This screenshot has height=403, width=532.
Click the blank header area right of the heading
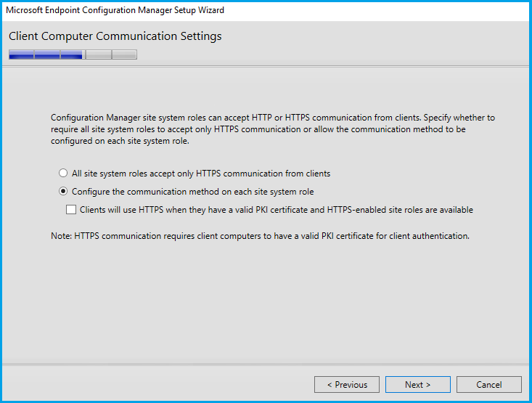[x=377, y=36]
